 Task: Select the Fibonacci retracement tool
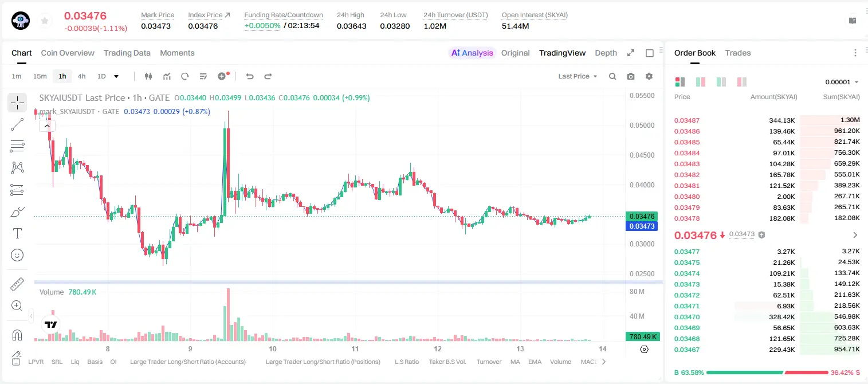[x=17, y=146]
